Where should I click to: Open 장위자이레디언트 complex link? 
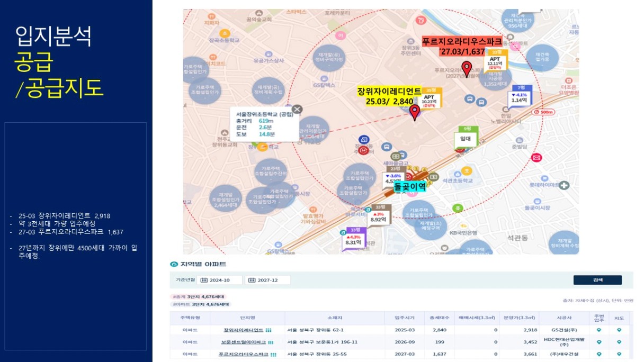coord(243,330)
